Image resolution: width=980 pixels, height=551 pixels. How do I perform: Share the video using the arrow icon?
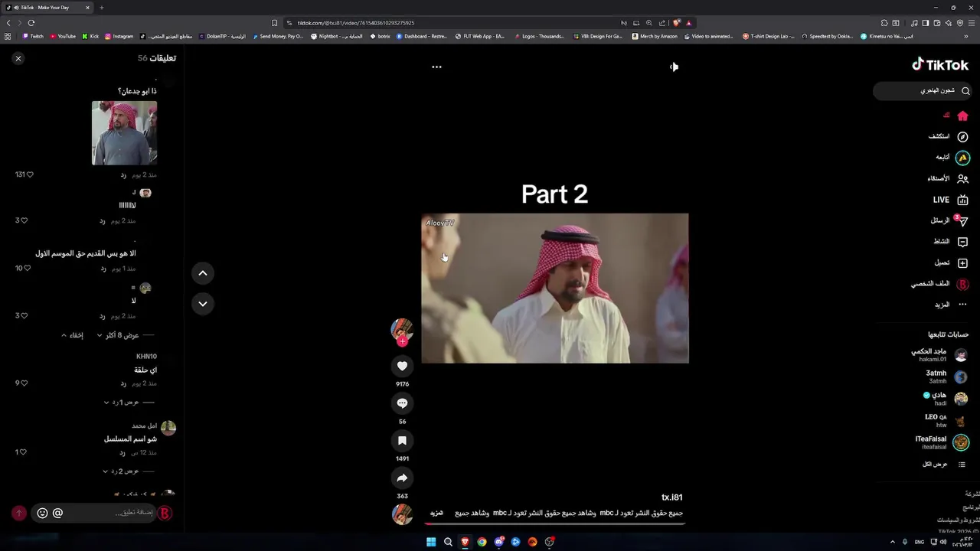(402, 478)
